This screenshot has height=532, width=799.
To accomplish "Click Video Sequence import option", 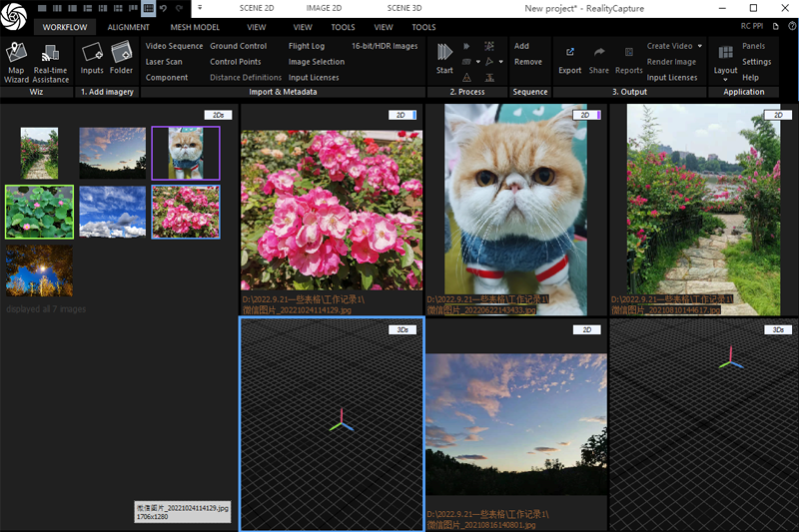I will coord(174,46).
